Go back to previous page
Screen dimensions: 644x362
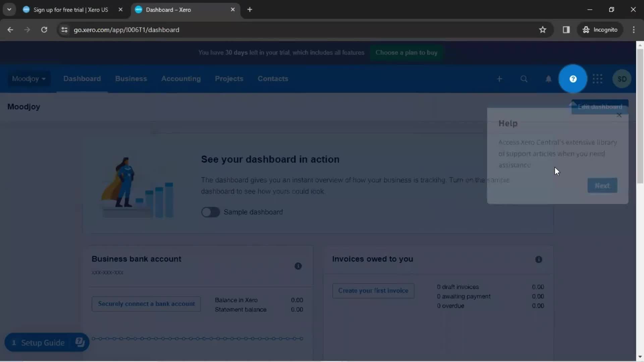(10, 30)
